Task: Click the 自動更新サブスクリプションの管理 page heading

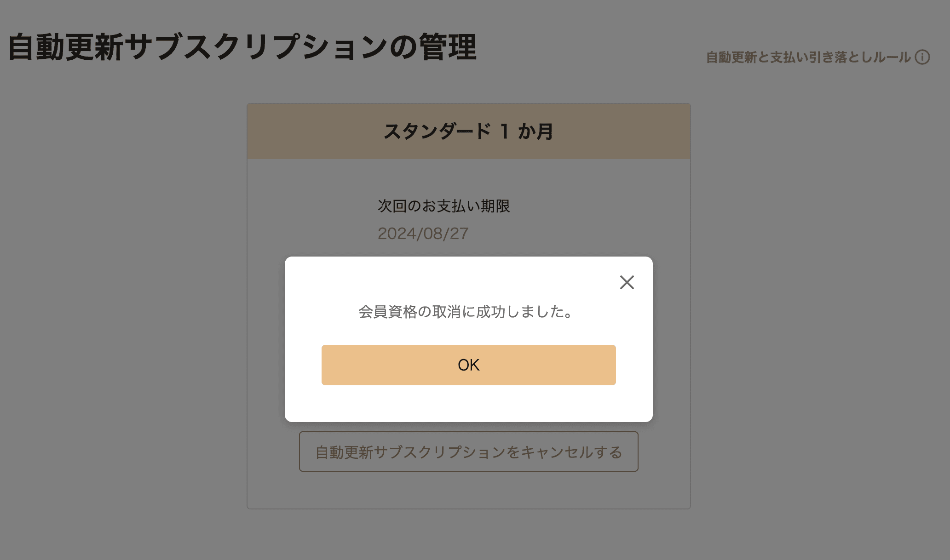Action: pyautogui.click(x=242, y=47)
